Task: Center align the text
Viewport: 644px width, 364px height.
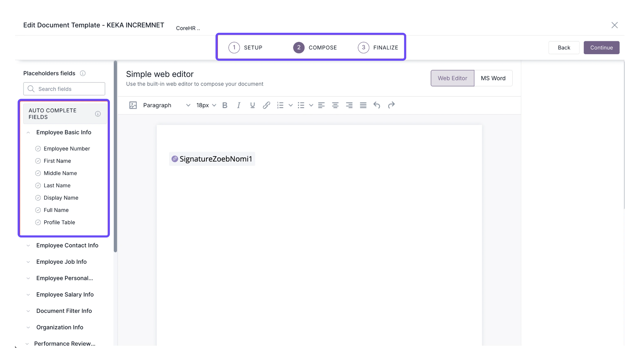Action: tap(335, 105)
